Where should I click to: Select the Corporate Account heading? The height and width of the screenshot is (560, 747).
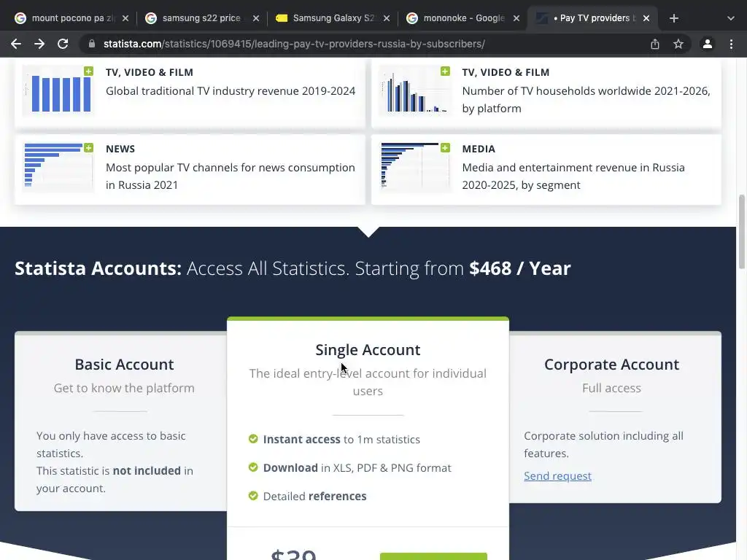click(612, 365)
